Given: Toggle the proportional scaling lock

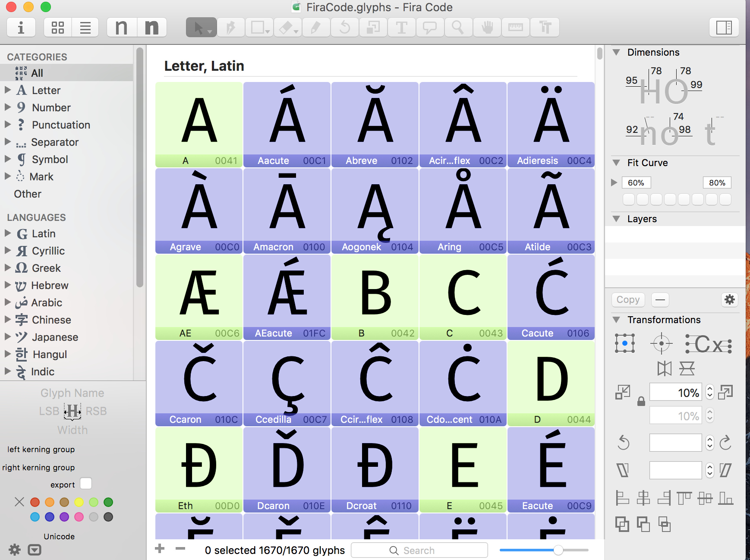Looking at the screenshot, I should tap(641, 402).
